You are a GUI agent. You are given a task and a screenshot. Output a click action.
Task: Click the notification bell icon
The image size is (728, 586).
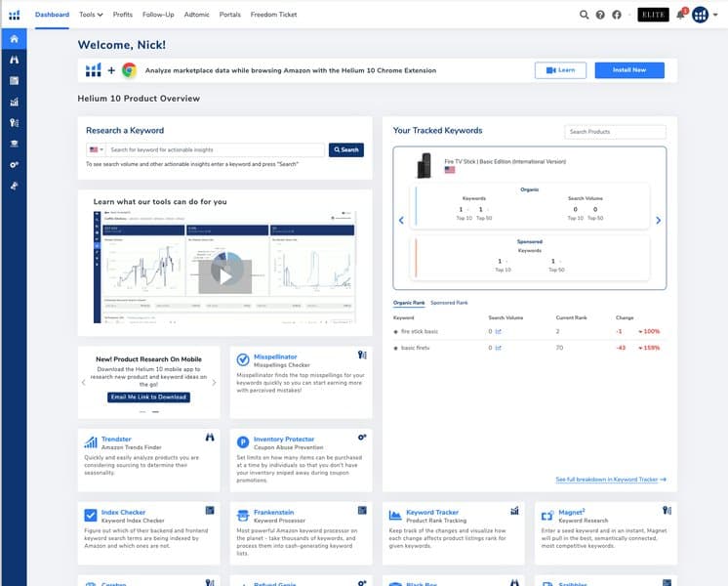pyautogui.click(x=682, y=15)
